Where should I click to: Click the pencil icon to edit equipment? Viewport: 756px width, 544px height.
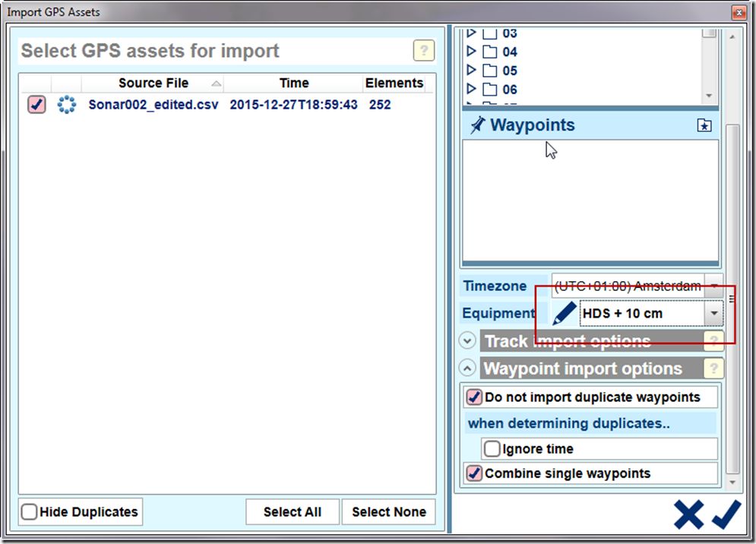[564, 313]
